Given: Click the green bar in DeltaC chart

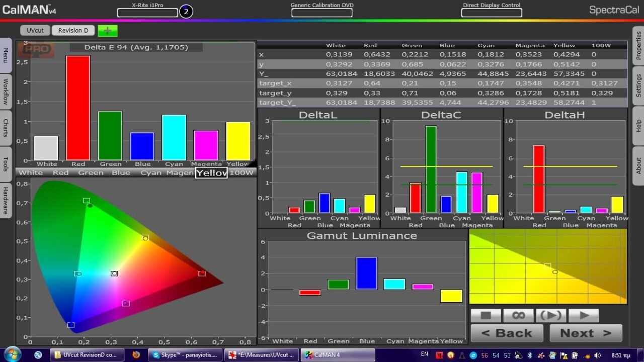Looking at the screenshot, I should click(x=431, y=169).
